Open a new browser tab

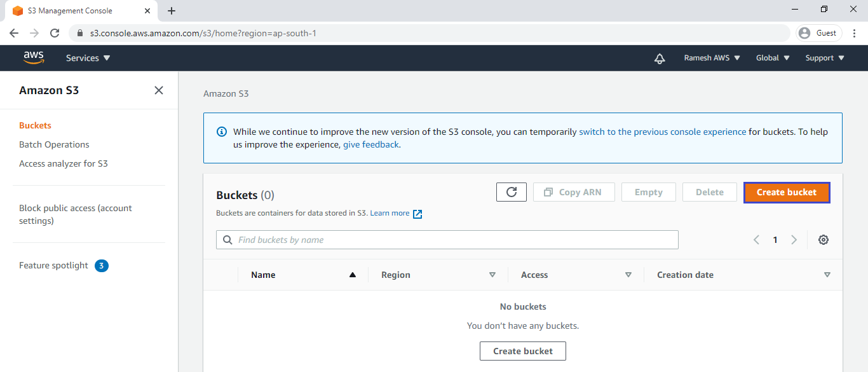[172, 11]
